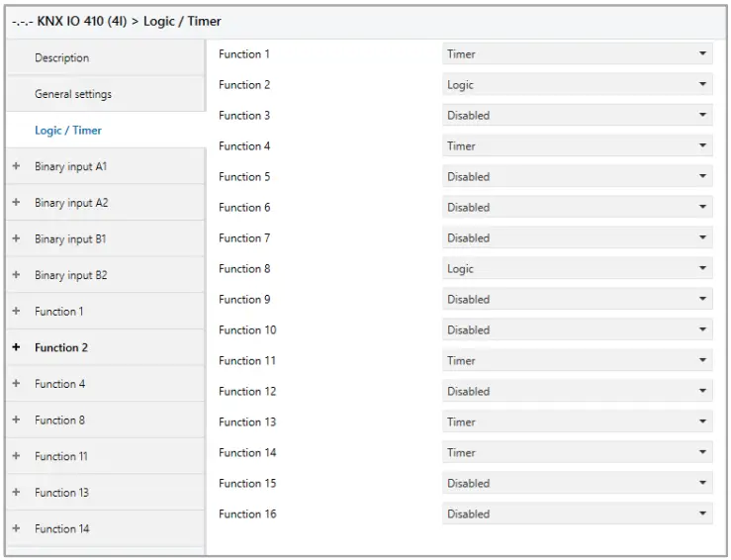Expand sidebar Function 1 plus icon

click(16, 311)
